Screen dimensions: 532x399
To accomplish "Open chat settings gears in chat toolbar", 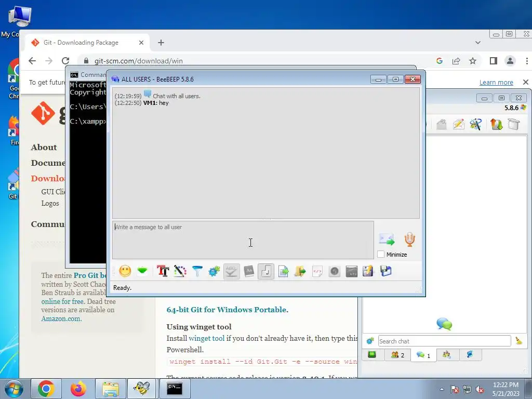I will [x=214, y=271].
